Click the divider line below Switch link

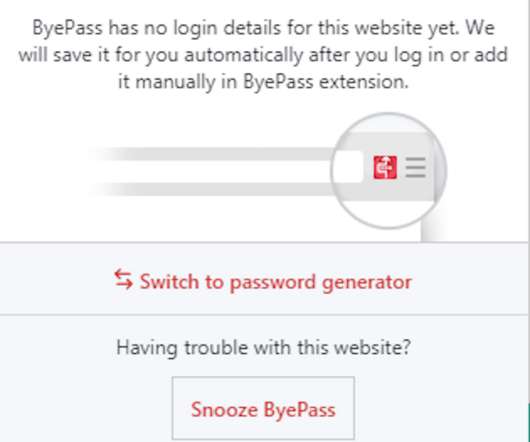263,315
